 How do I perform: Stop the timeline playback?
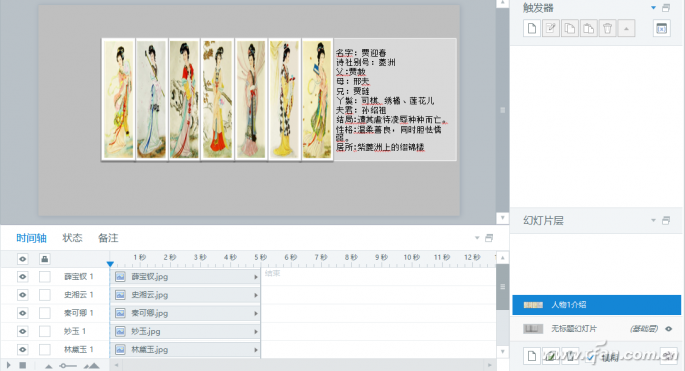(23, 365)
